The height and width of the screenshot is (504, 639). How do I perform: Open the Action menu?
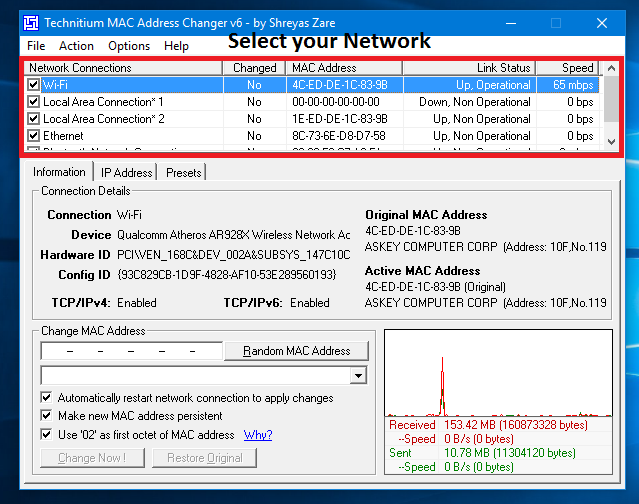pyautogui.click(x=76, y=46)
